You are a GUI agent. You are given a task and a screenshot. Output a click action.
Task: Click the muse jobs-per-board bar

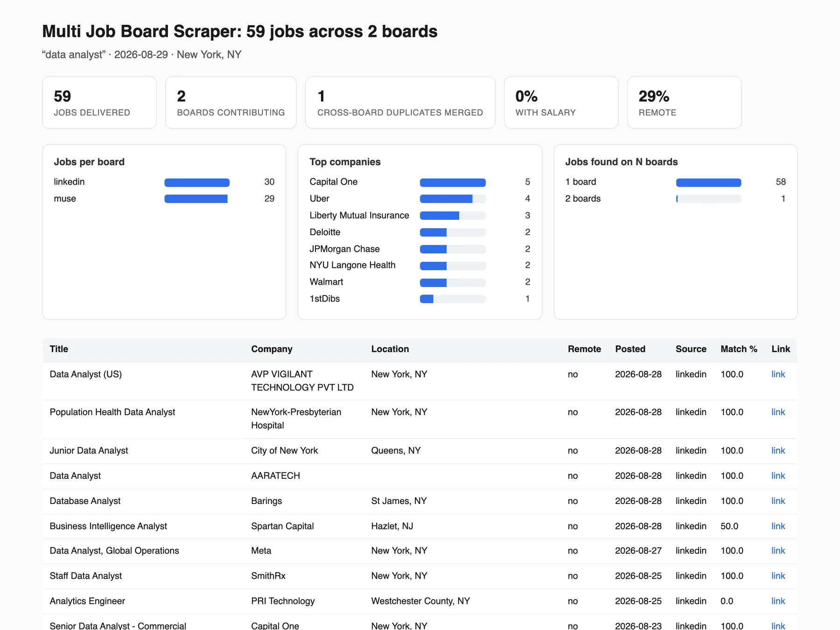pyautogui.click(x=196, y=199)
